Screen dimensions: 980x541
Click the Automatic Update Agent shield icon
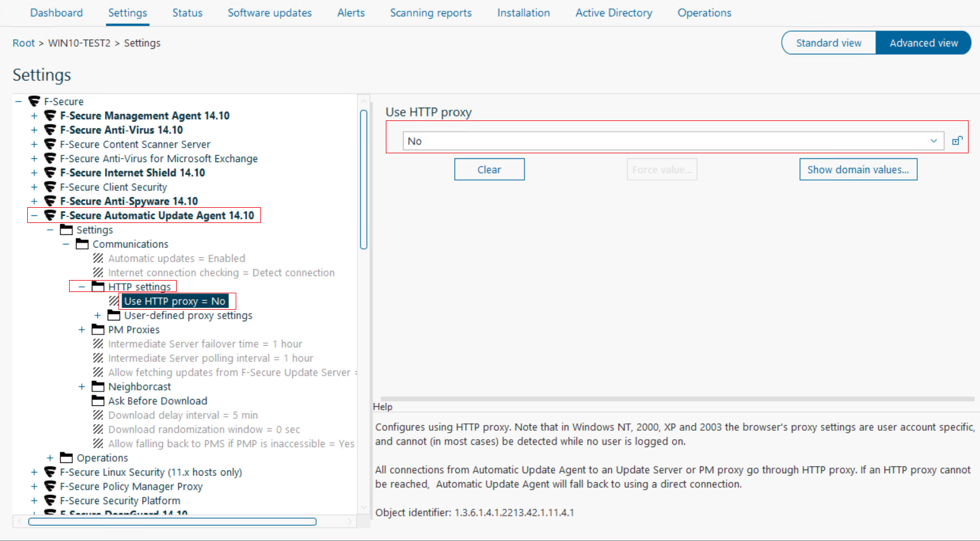pos(50,215)
